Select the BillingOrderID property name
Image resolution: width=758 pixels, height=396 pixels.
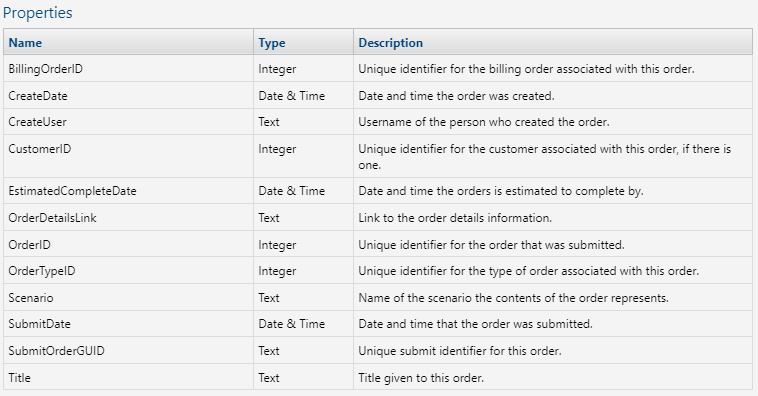click(x=45, y=69)
